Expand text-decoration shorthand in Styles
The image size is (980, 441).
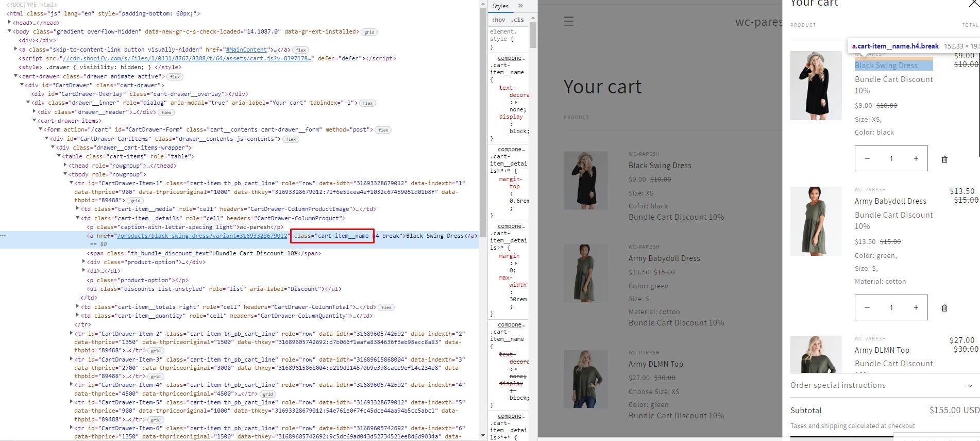516,102
